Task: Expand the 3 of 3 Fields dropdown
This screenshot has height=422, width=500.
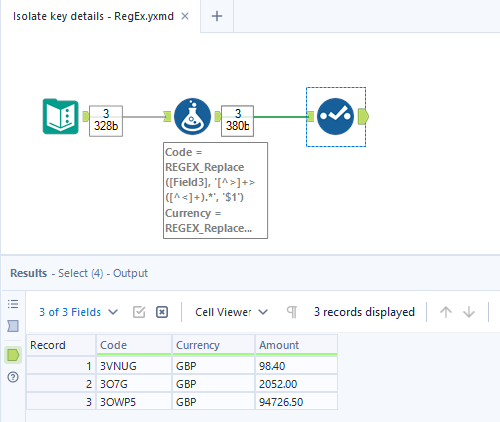Action: 79,312
